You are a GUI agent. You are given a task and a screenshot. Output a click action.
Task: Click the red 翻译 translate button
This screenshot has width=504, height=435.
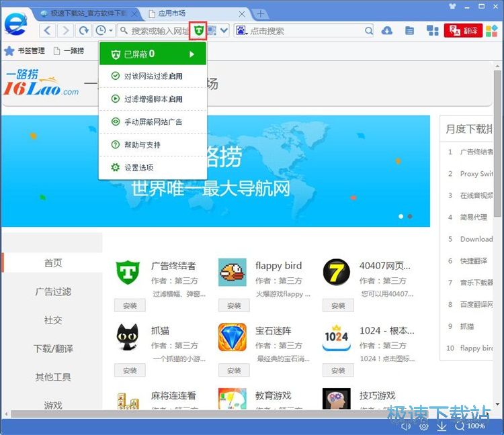click(x=463, y=30)
